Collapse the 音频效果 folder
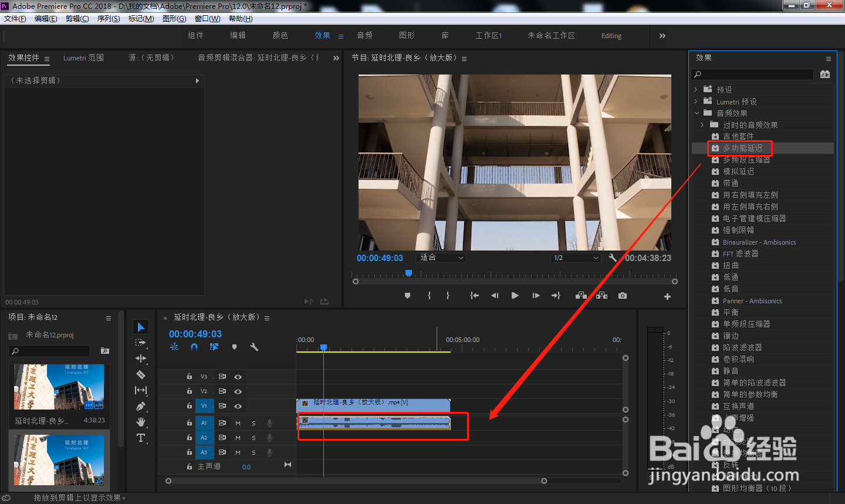 [697, 113]
